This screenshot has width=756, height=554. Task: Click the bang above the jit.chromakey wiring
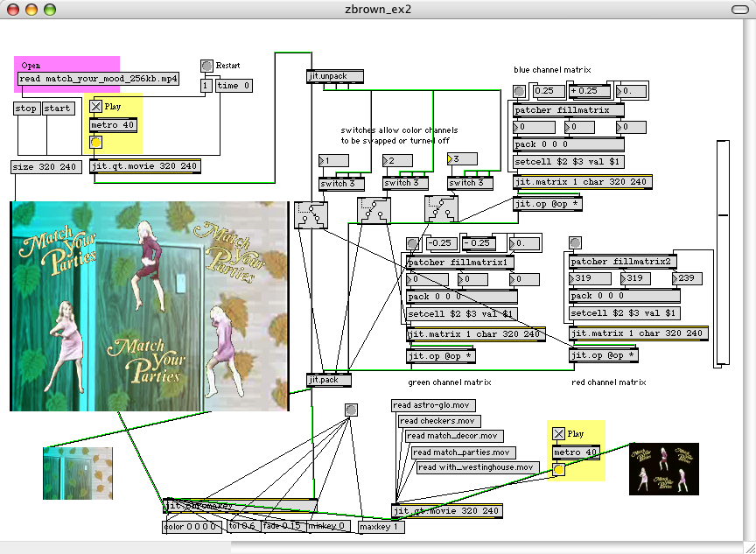tap(351, 410)
